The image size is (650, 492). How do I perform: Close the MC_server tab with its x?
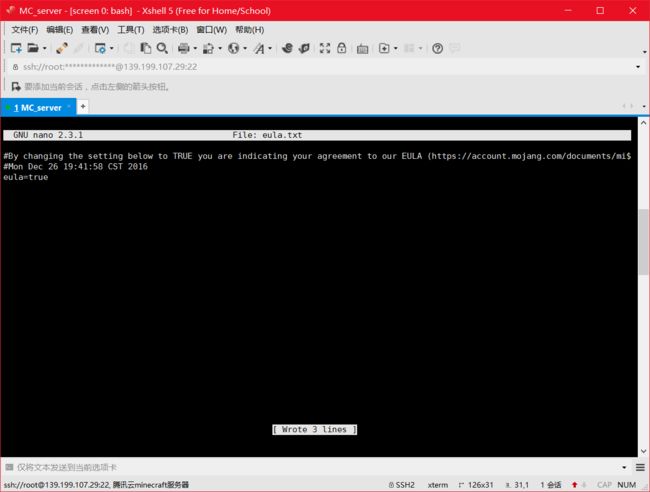tap(69, 107)
